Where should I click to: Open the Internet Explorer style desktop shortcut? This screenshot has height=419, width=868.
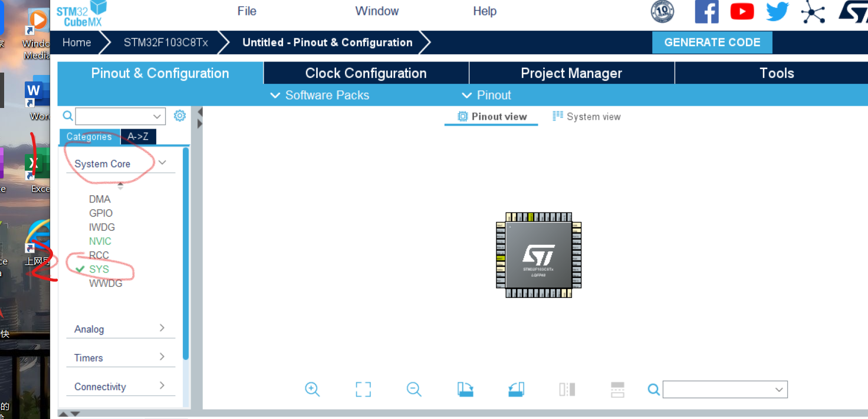(38, 243)
